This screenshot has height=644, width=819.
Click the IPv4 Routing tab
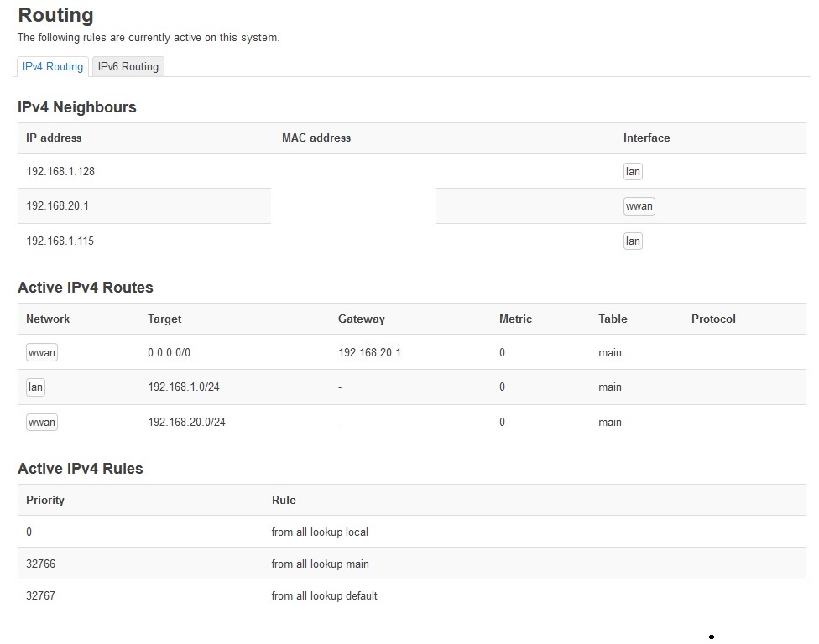52,66
